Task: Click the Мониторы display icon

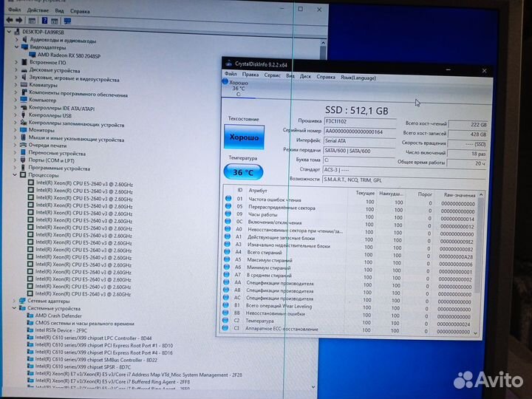Action: tap(23, 130)
